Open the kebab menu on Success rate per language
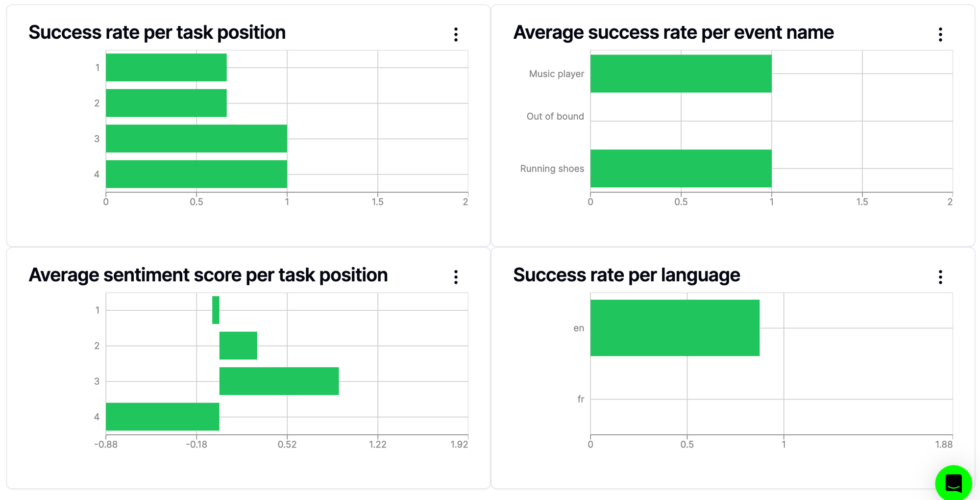 click(x=940, y=276)
